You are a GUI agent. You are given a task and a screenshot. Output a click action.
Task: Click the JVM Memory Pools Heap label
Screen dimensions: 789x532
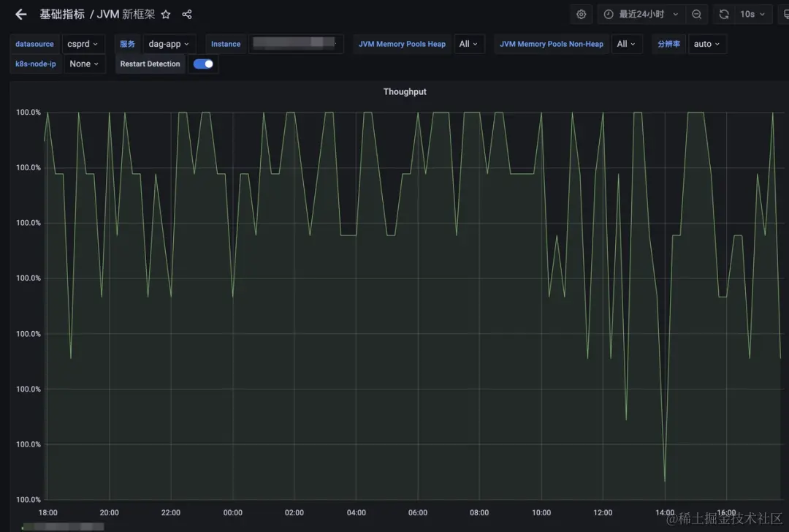402,44
